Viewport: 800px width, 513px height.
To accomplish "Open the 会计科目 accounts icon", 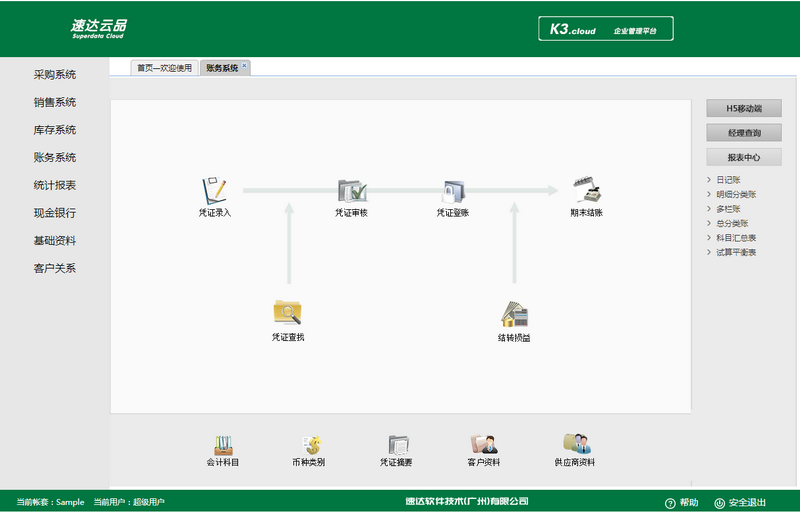I will (223, 445).
